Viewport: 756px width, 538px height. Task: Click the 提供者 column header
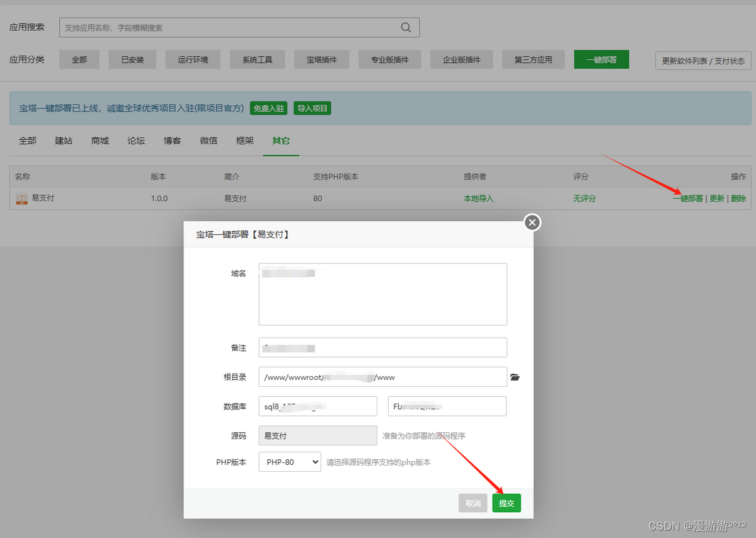coord(475,177)
